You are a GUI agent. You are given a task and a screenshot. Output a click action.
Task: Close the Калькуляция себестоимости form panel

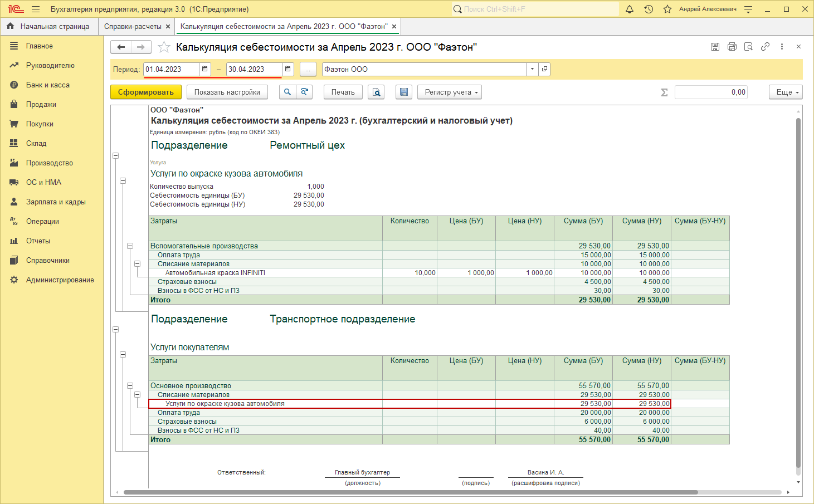pyautogui.click(x=798, y=47)
